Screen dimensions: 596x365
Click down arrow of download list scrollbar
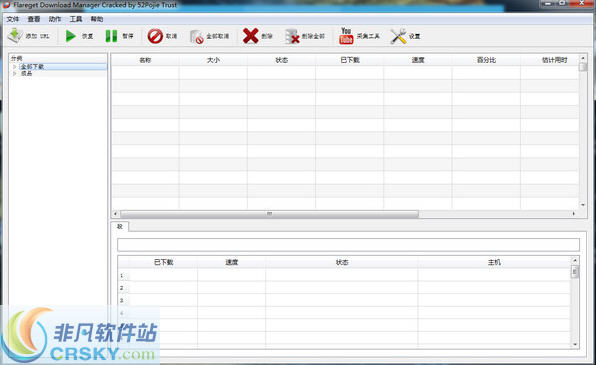click(x=583, y=205)
